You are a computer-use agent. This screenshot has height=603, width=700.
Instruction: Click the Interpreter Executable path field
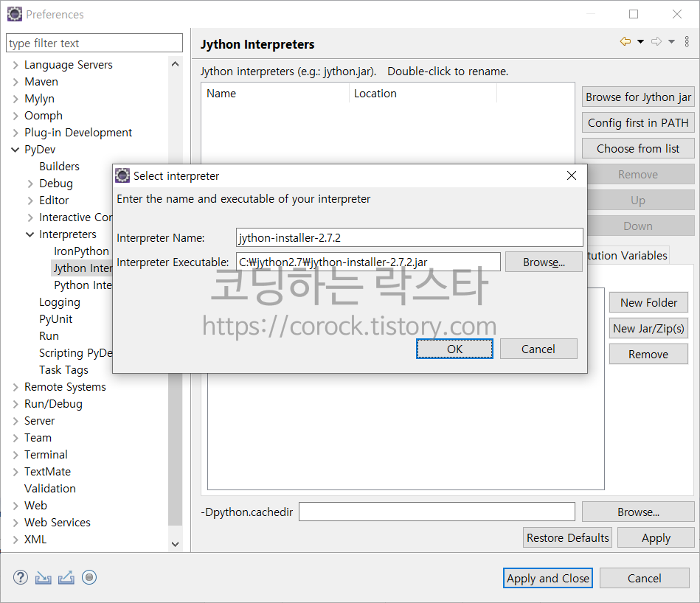coord(368,262)
